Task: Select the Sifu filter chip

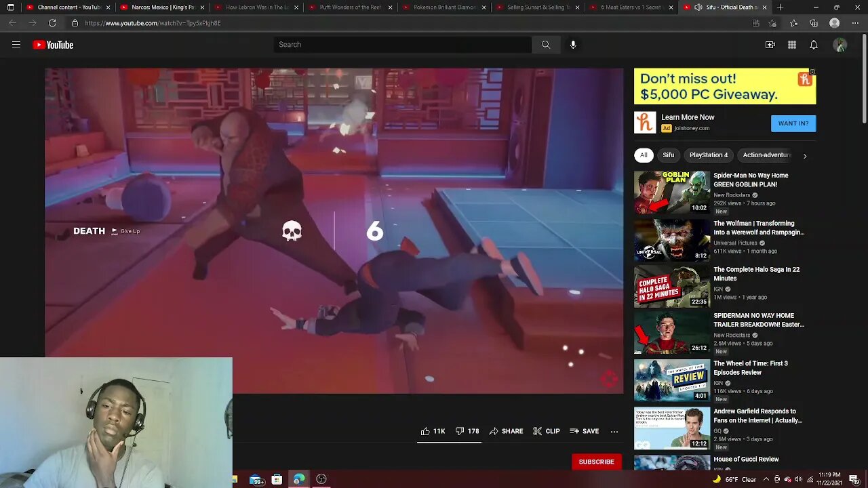Action: 669,155
